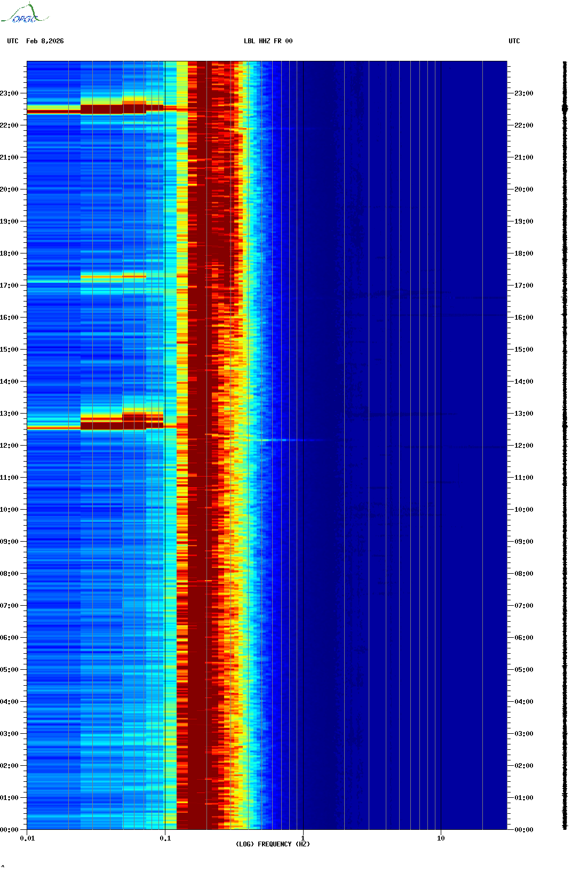Select the 00:00 time marker on left axis

(10, 830)
